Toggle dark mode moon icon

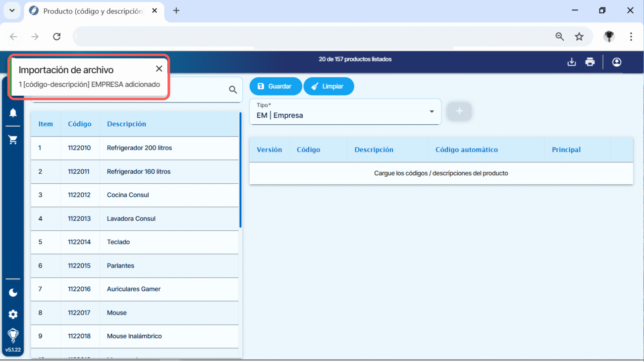coord(13,293)
